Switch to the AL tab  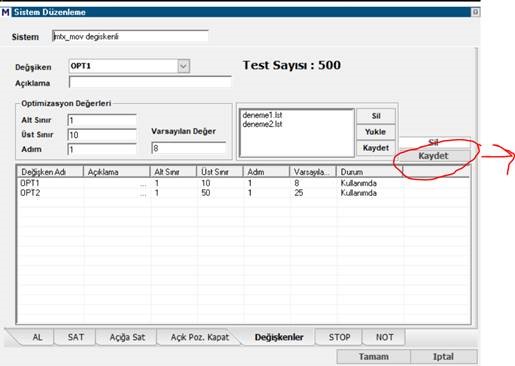click(37, 337)
